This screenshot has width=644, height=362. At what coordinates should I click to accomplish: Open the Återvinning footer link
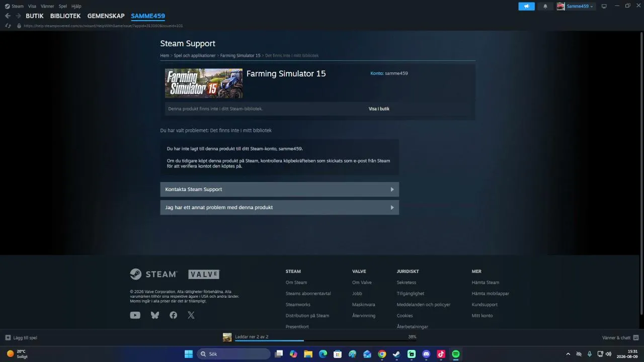364,316
